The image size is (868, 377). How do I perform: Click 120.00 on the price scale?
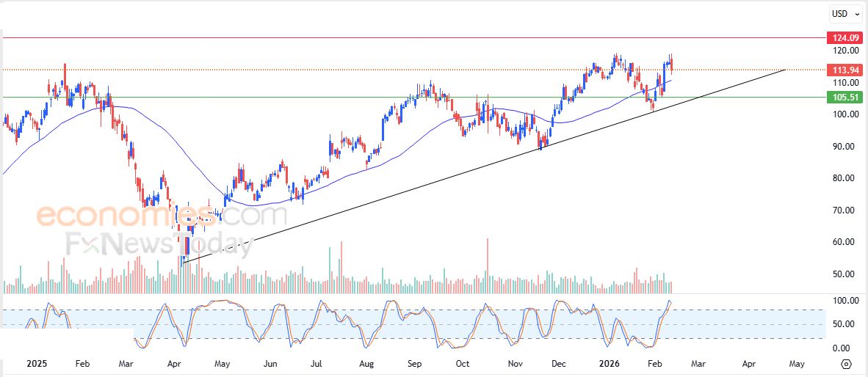click(x=845, y=51)
